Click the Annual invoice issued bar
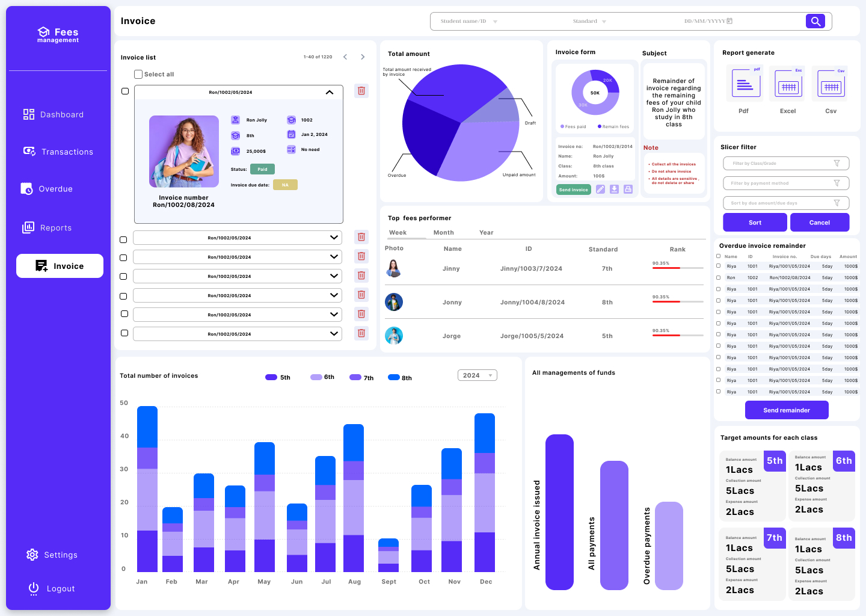Viewport: 866px width, 616px height. tap(559, 512)
